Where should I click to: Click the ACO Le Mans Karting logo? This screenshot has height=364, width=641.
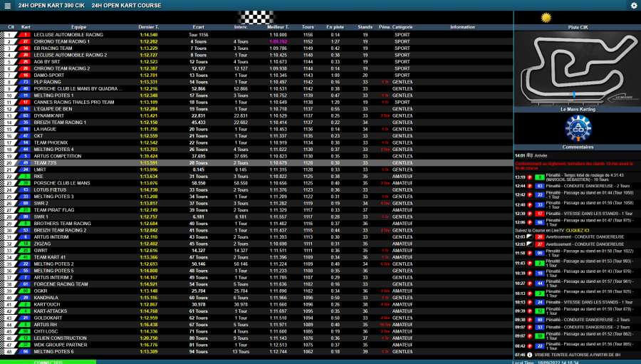coord(578,128)
